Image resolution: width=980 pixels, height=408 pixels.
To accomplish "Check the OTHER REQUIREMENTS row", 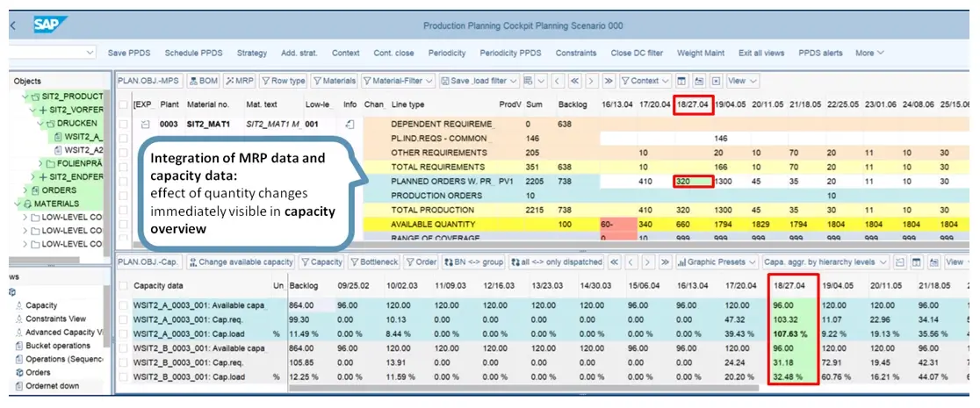I will tap(124, 153).
